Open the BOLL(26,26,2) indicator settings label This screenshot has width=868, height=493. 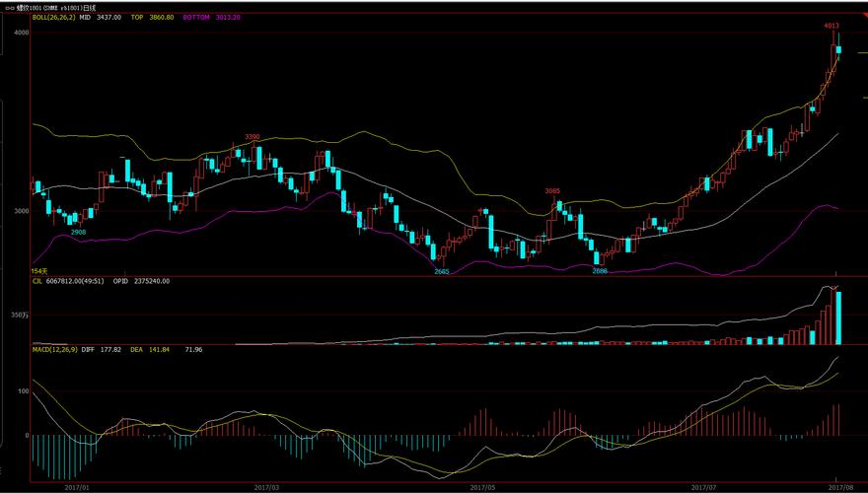tap(53, 18)
